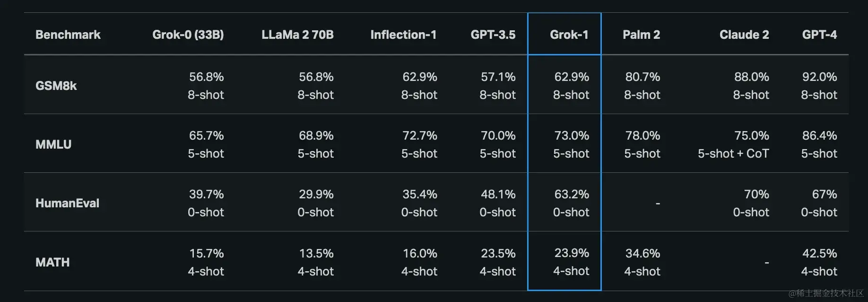This screenshot has height=302, width=868.
Task: Click the MMLU row label
Action: tap(53, 144)
